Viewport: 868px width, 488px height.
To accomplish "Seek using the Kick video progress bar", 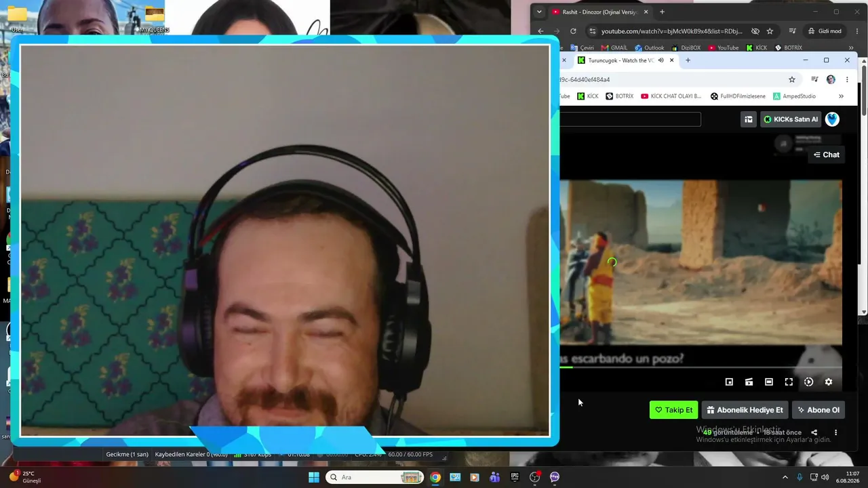I will tap(701, 367).
